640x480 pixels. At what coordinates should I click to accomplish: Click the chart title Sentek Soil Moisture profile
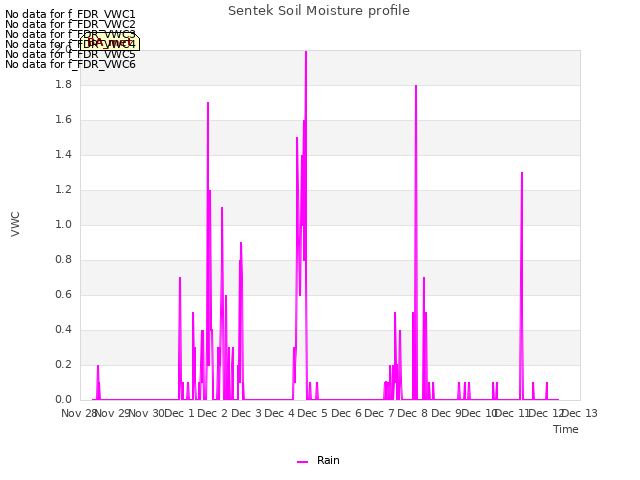(319, 11)
